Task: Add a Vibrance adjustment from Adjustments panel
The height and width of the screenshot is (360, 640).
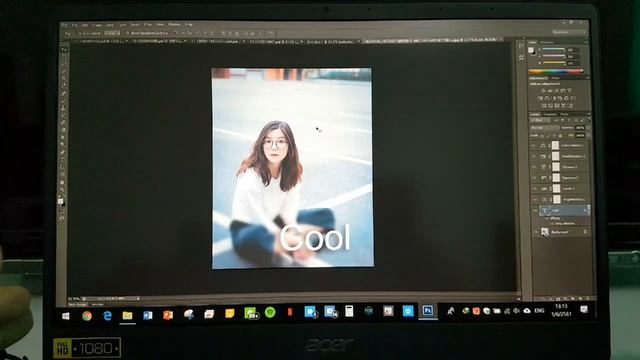Action: pos(570,91)
